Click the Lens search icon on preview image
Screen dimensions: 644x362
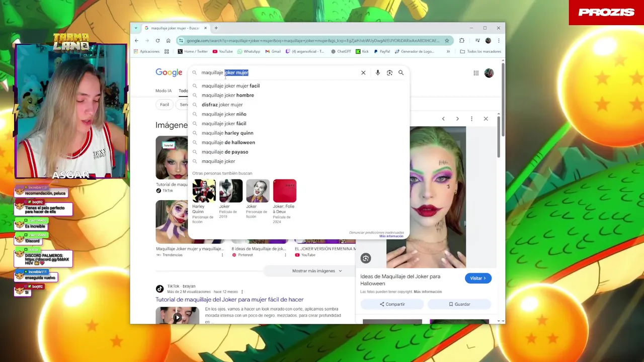(366, 258)
